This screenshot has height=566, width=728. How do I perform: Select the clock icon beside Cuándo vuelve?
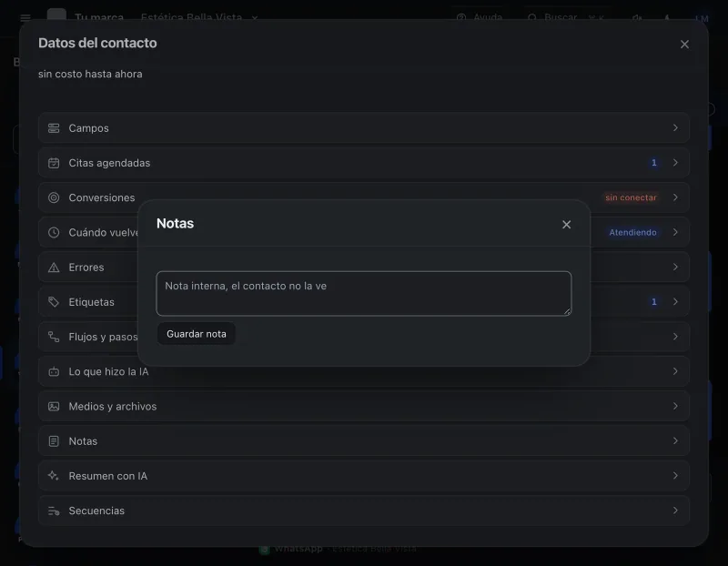pos(54,233)
